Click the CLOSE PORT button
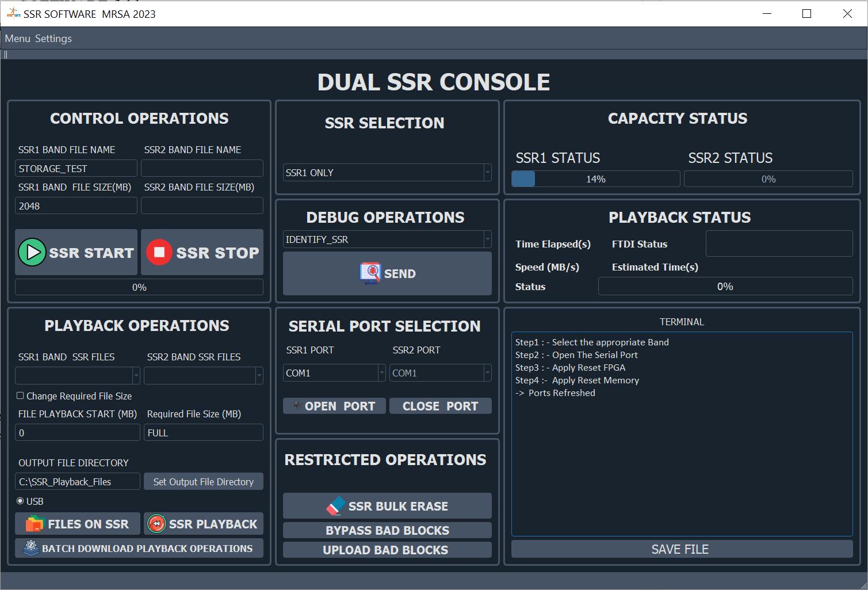This screenshot has width=868, height=590. click(440, 406)
